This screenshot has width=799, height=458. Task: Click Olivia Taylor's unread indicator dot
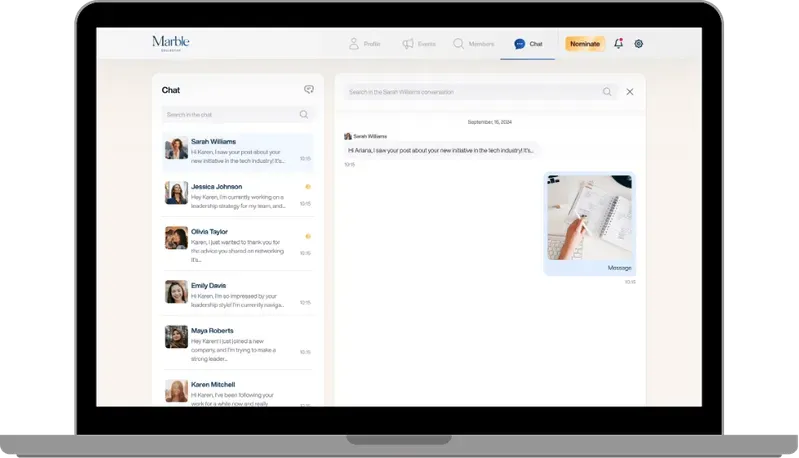(308, 236)
